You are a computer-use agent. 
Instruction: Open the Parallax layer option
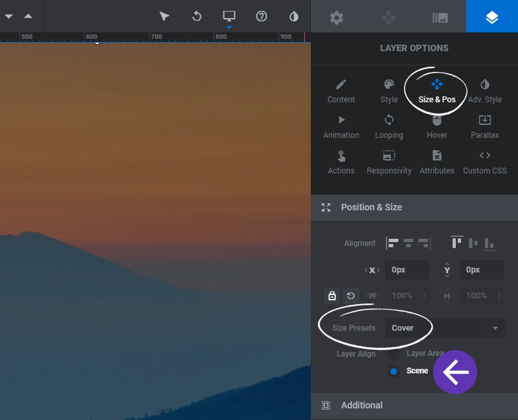tap(484, 127)
